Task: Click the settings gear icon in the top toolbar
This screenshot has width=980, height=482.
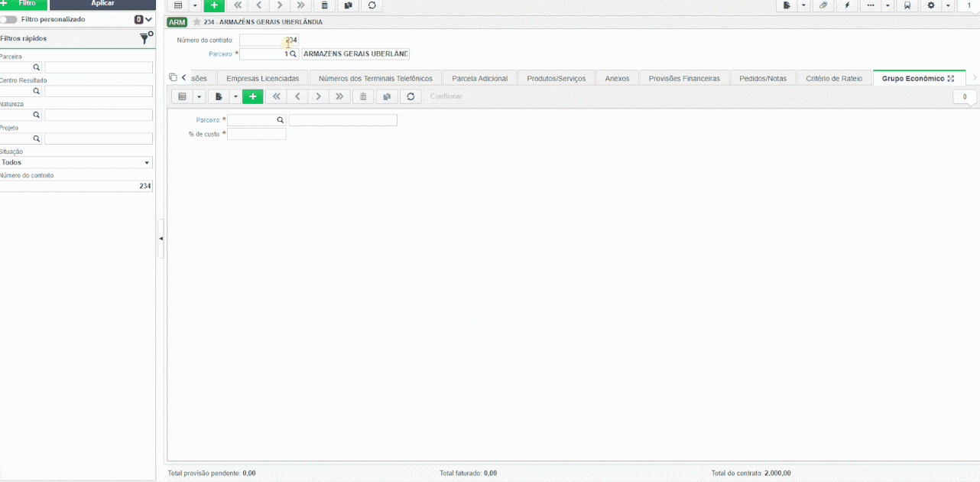Action: pyautogui.click(x=931, y=5)
